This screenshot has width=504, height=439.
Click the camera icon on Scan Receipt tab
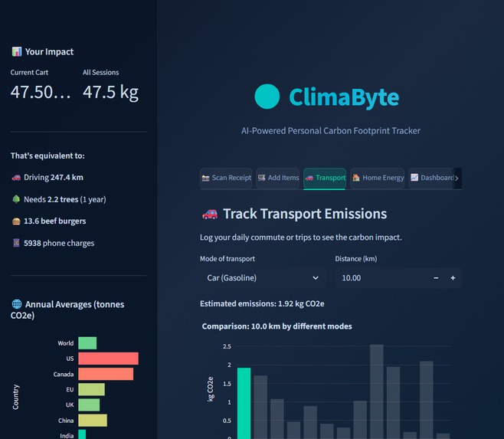206,178
